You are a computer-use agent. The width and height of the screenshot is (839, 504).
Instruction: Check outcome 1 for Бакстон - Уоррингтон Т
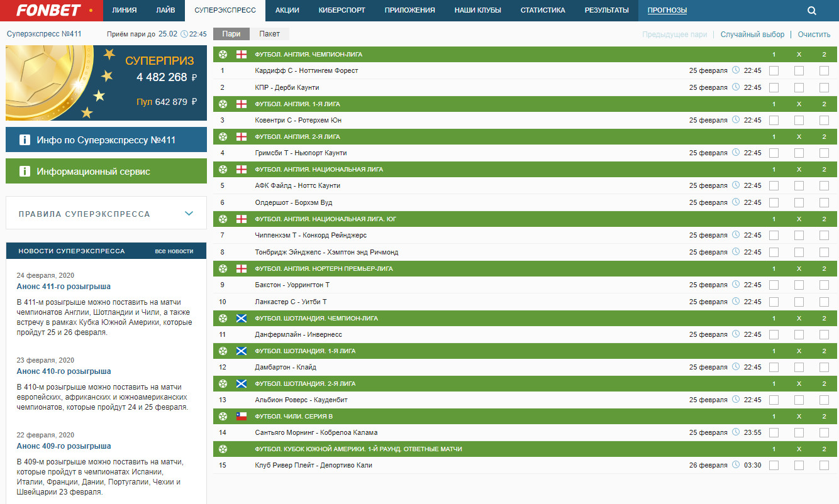(774, 285)
